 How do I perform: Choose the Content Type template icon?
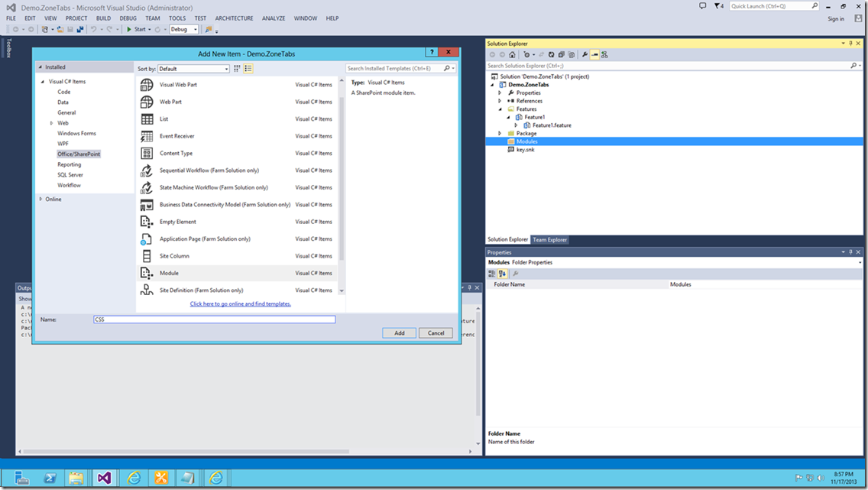(147, 154)
